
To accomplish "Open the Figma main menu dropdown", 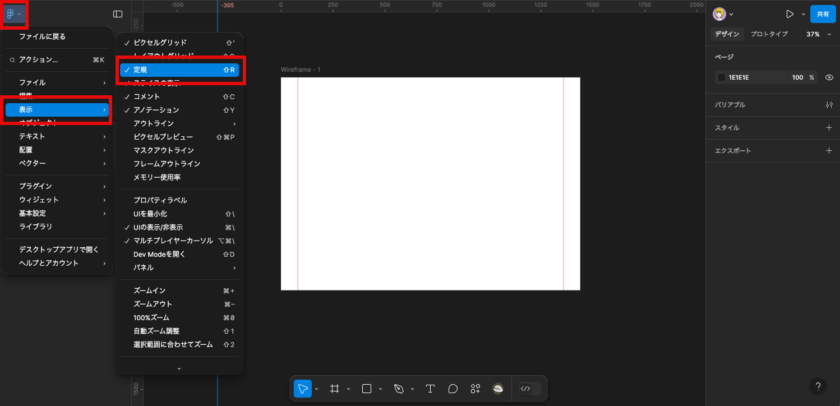I will pos(14,14).
